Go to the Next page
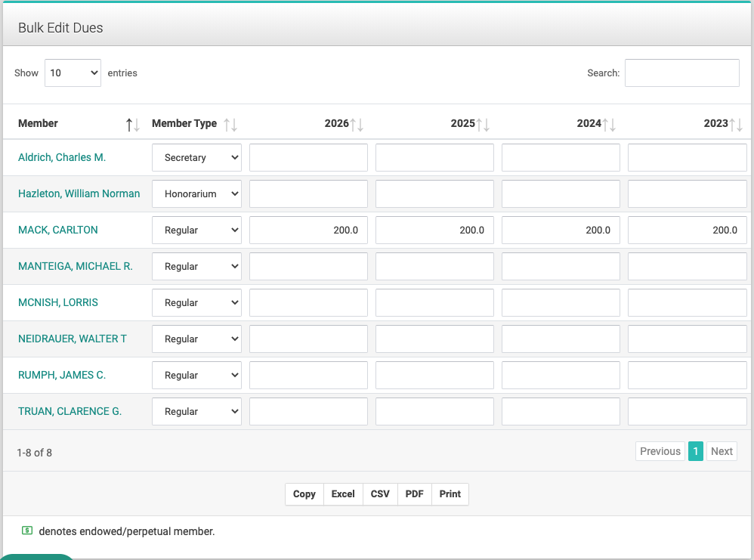The width and height of the screenshot is (754, 560). 722,451
